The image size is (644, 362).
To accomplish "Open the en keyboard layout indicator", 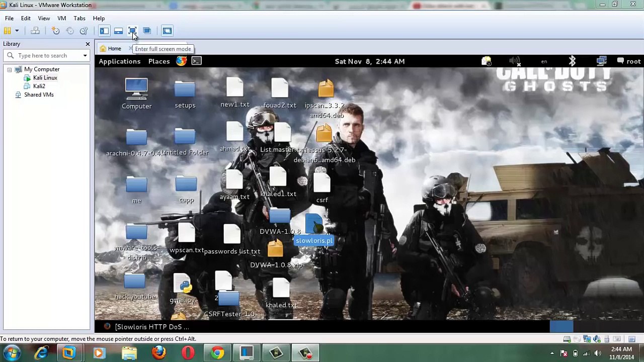I will (544, 62).
